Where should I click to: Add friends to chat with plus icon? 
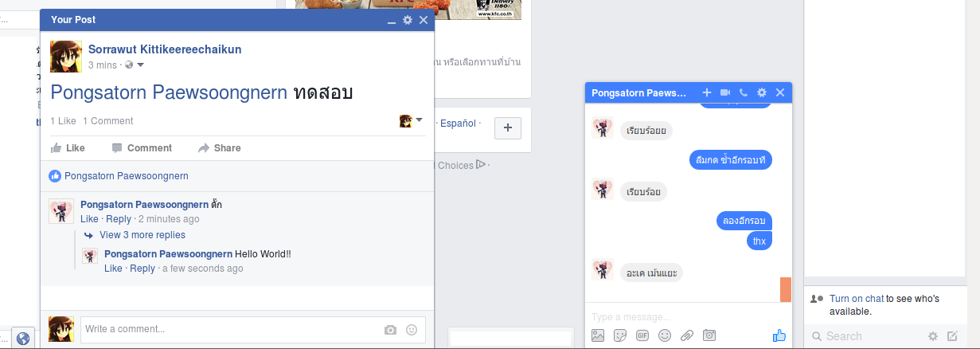tap(706, 93)
